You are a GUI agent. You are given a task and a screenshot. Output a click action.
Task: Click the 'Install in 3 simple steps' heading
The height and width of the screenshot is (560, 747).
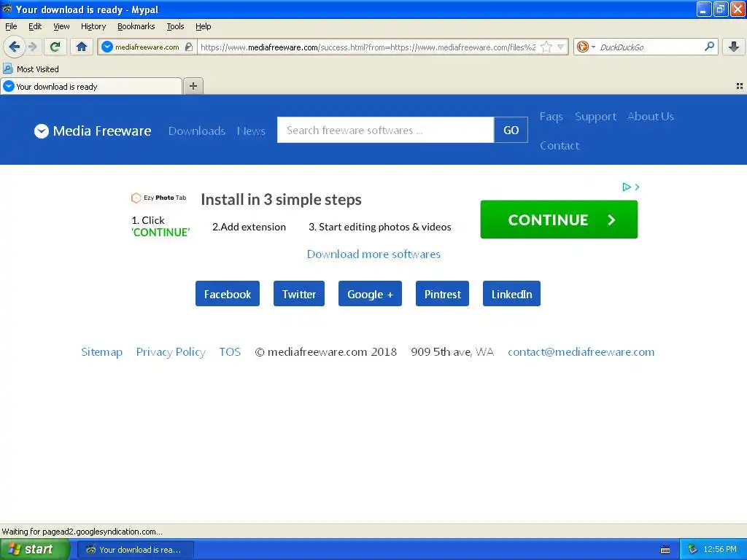[281, 200]
